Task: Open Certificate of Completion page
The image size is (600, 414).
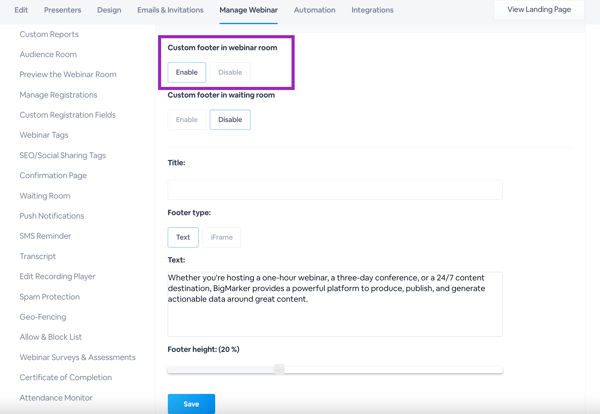Action: [66, 377]
